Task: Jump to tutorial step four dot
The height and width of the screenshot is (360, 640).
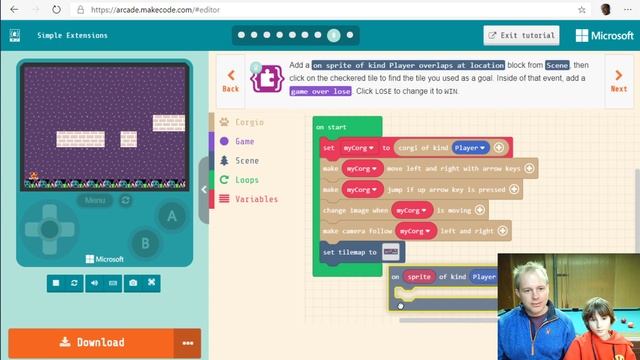Action: 280,35
